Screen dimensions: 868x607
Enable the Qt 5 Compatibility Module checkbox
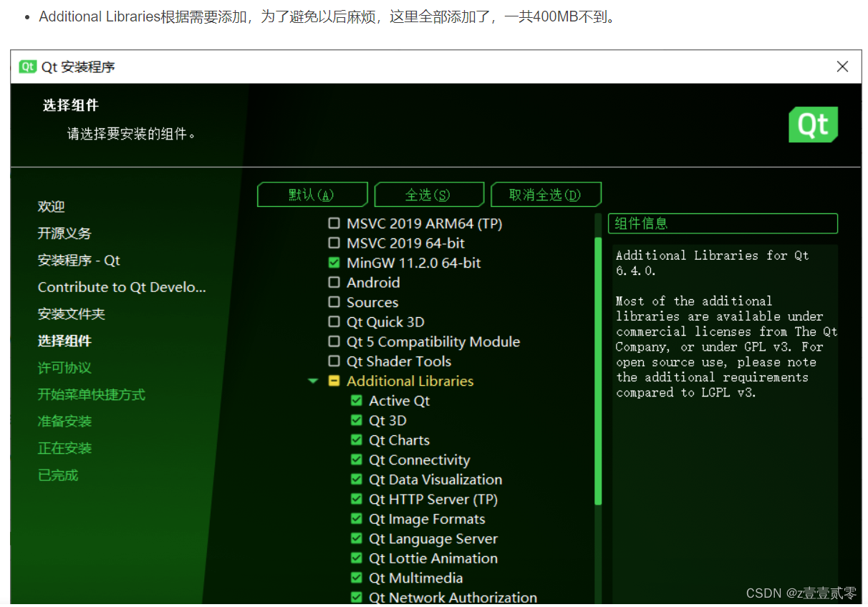point(334,341)
